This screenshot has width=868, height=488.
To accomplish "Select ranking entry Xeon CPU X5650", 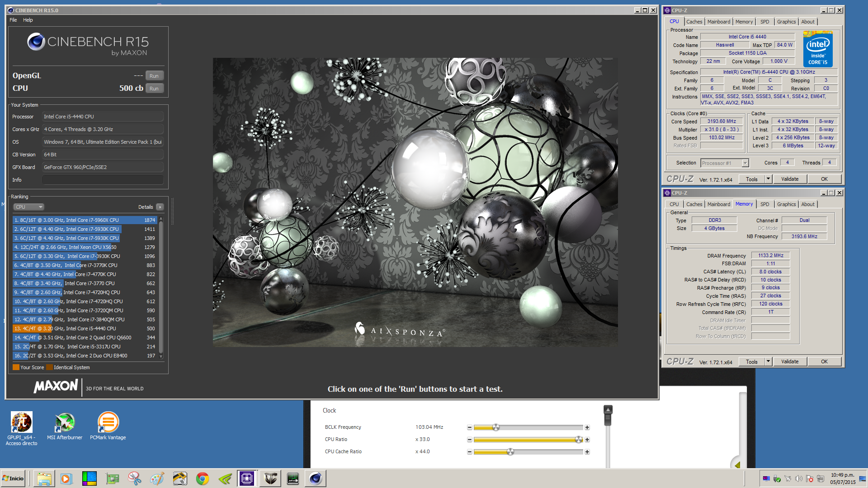I will click(85, 247).
